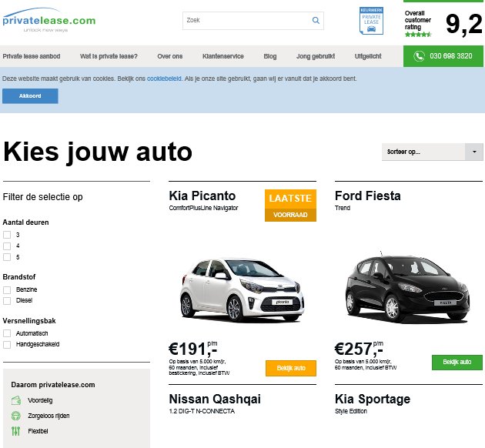The image size is (485, 448).
Task: Click the Aantal deuren filter heading
Action: tap(25, 222)
